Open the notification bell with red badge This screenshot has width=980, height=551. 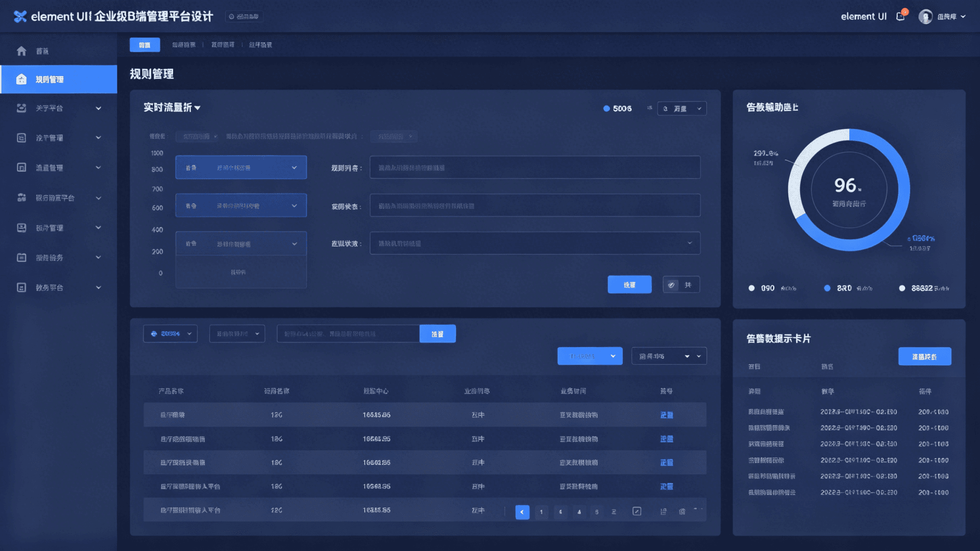[900, 16]
